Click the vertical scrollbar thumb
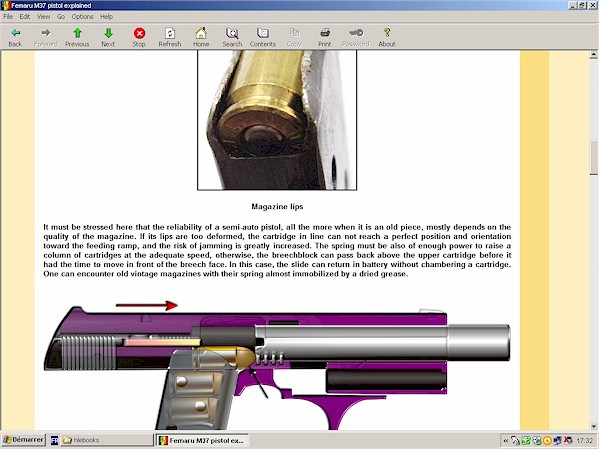The image size is (600, 450). tap(593, 158)
